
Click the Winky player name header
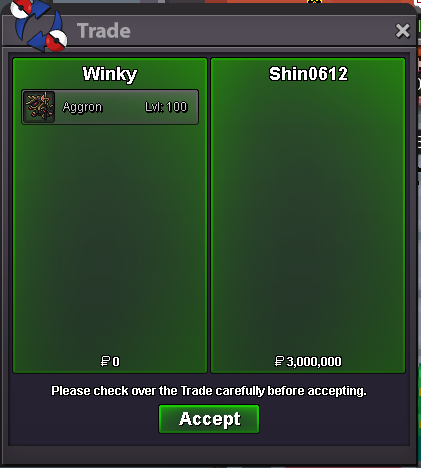tap(110, 74)
